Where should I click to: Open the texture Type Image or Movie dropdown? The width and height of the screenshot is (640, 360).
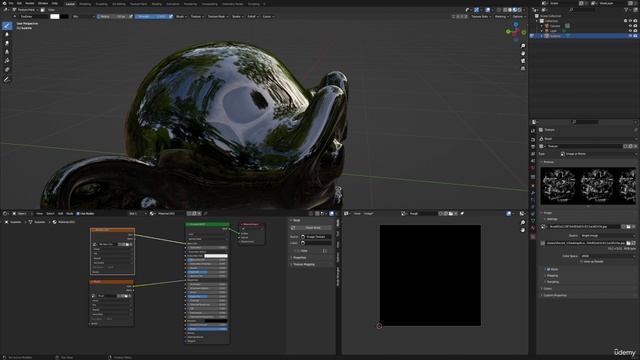click(598, 154)
